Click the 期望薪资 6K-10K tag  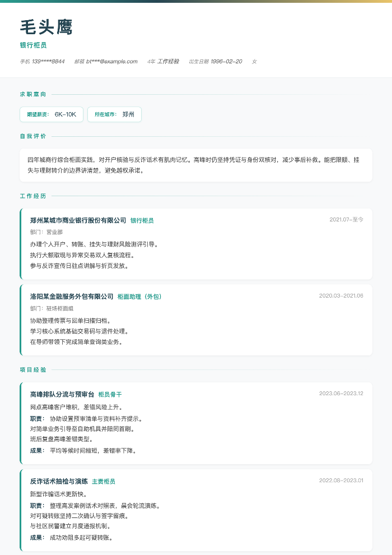click(52, 114)
